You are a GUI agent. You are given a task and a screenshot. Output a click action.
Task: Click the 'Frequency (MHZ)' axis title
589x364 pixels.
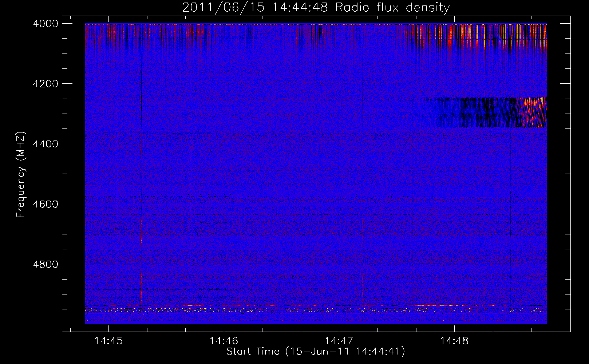click(21, 175)
